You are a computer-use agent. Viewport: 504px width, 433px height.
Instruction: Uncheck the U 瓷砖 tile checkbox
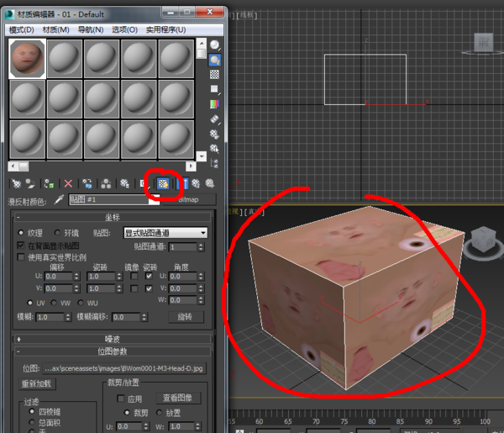pyautogui.click(x=149, y=276)
